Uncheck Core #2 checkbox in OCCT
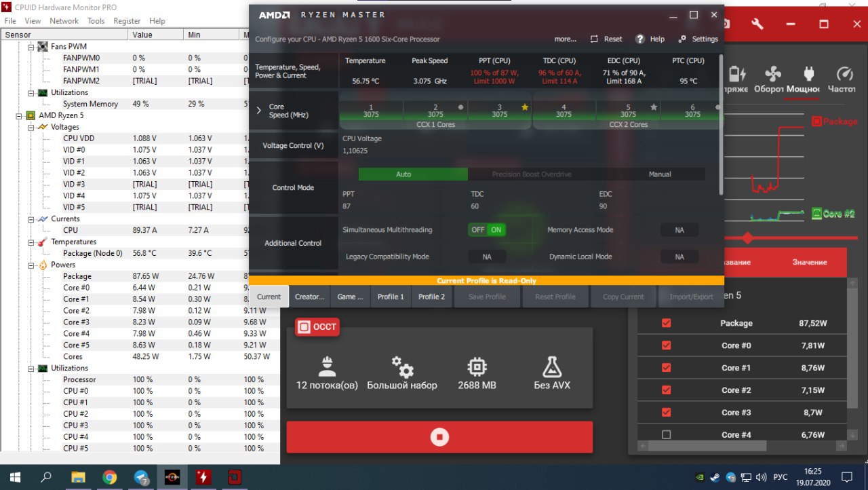This screenshot has height=490, width=868. [666, 390]
